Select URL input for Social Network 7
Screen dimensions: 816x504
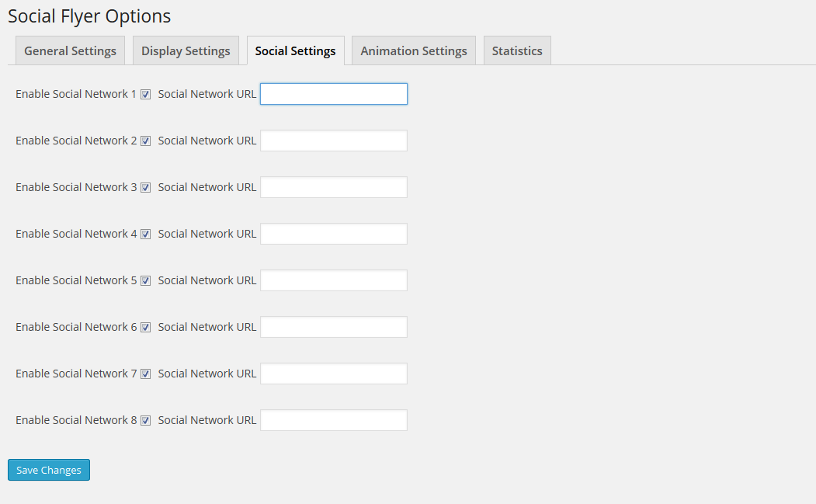(334, 374)
